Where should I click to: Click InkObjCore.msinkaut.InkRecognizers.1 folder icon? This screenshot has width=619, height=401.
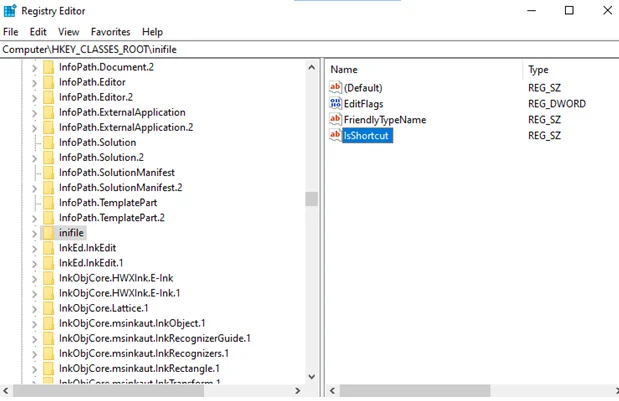48,354
